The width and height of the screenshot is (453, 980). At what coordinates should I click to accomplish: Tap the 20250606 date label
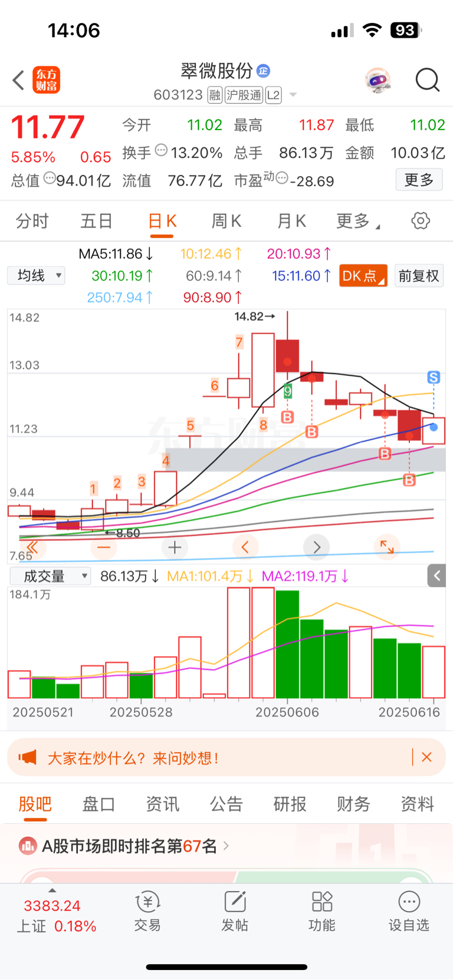pos(287,712)
